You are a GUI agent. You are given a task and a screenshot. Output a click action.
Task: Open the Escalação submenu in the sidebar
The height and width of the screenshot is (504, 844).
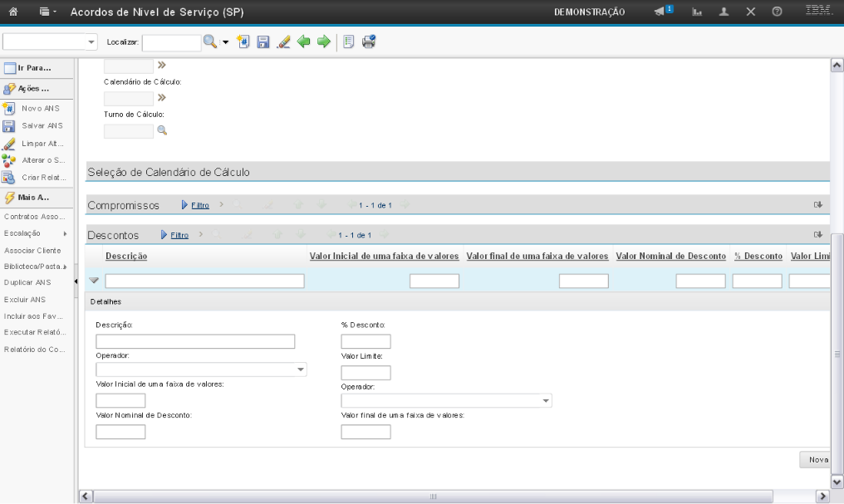pos(37,233)
